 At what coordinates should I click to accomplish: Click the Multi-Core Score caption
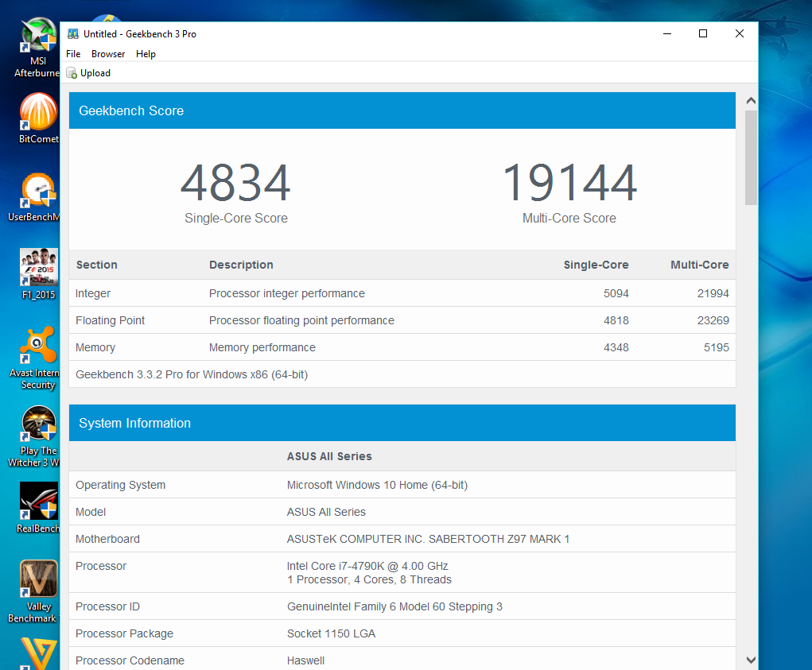point(569,219)
